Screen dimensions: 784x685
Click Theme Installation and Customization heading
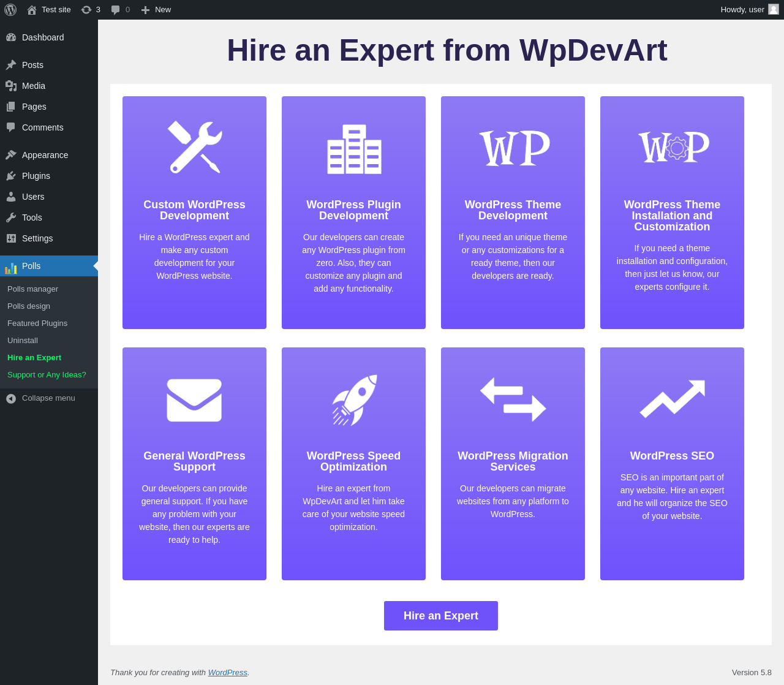672,216
